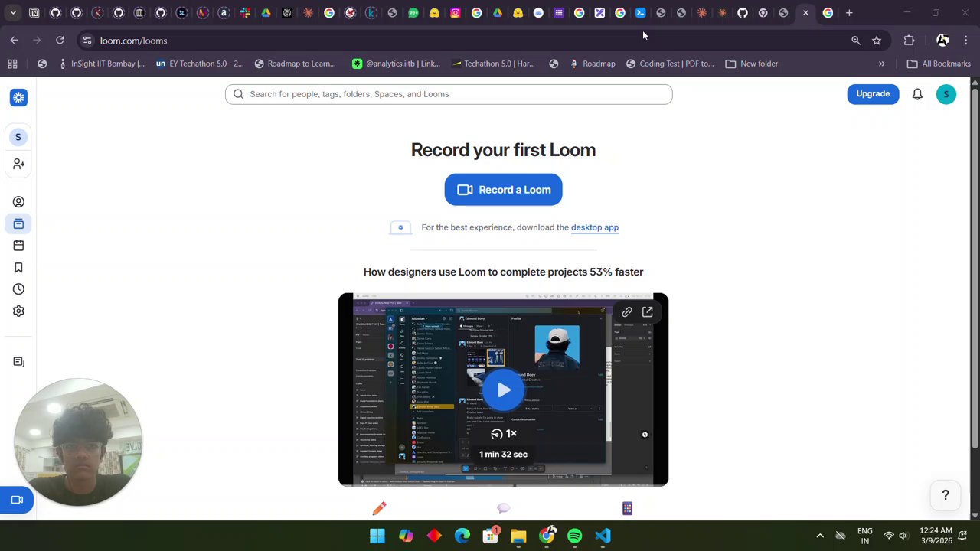Image resolution: width=980 pixels, height=551 pixels.
Task: Change the 1x playback speed on the video
Action: point(504,434)
